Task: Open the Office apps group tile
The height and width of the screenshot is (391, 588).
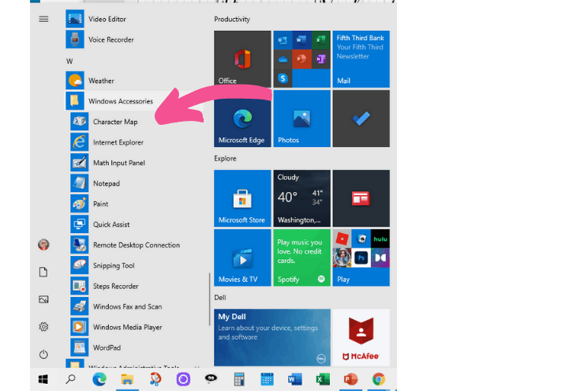Action: click(301, 59)
